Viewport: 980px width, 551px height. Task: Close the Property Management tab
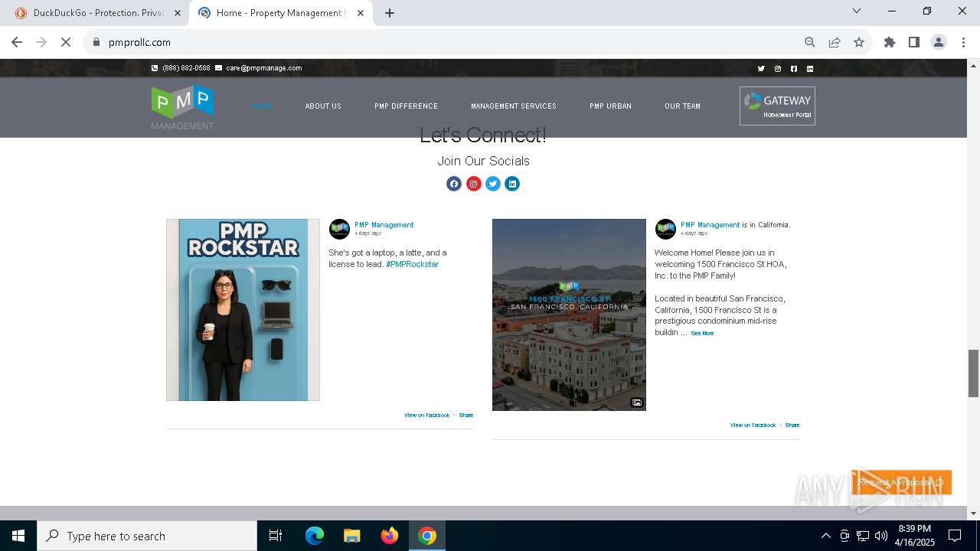click(361, 13)
